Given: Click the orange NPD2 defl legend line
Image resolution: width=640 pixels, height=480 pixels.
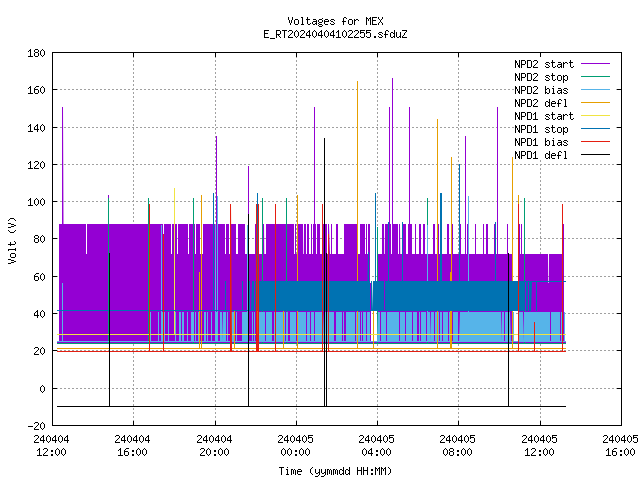Looking at the screenshot, I should pos(596,102).
